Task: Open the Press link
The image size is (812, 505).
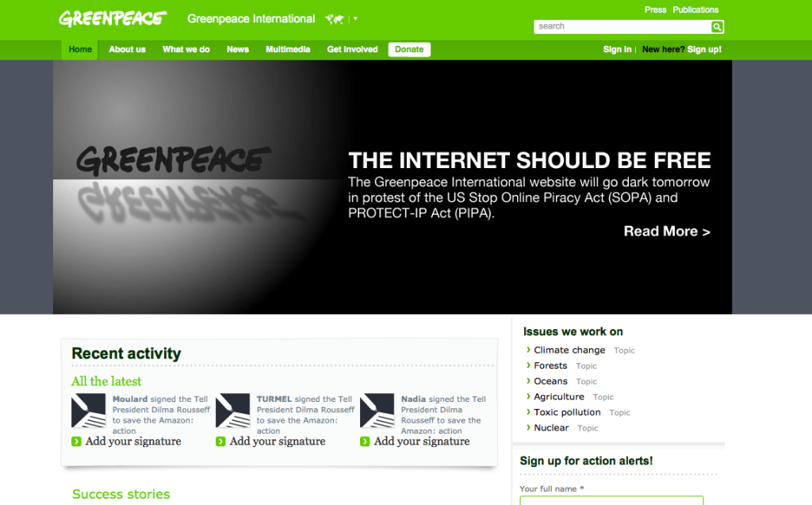Action: tap(655, 10)
